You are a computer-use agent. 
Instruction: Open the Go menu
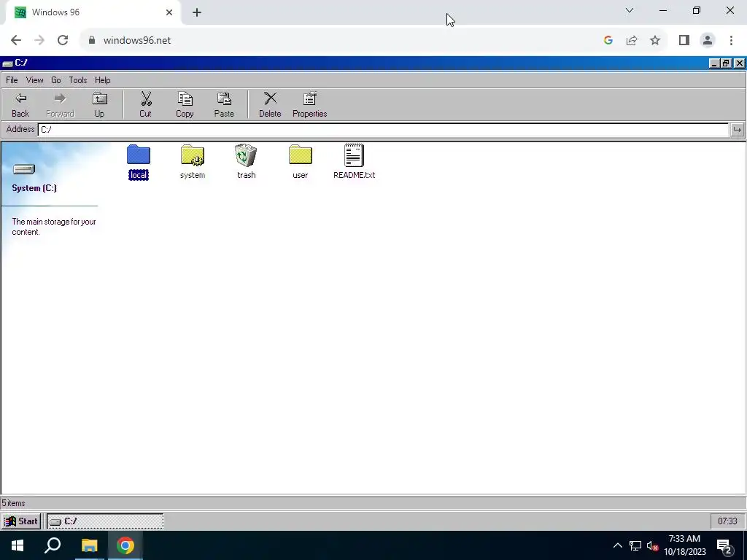click(55, 80)
